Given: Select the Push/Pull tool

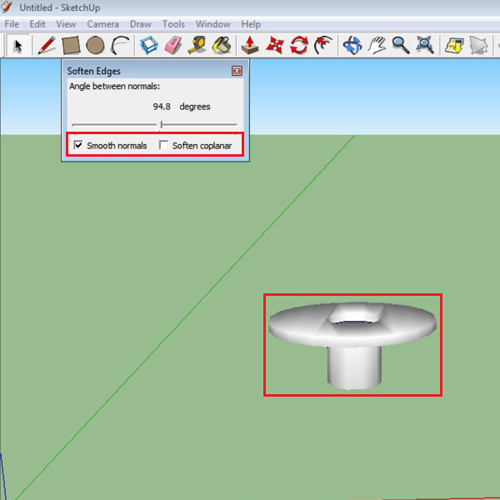Looking at the screenshot, I should click(x=250, y=45).
